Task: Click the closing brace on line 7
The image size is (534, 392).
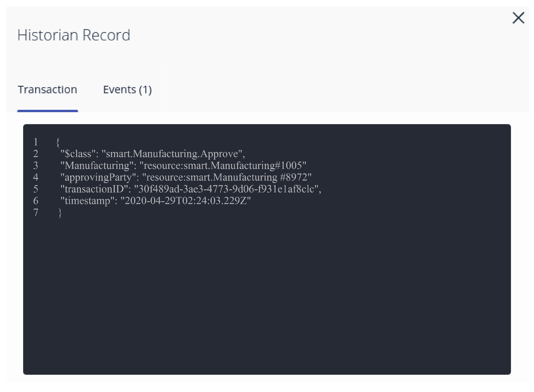Action: tap(60, 213)
